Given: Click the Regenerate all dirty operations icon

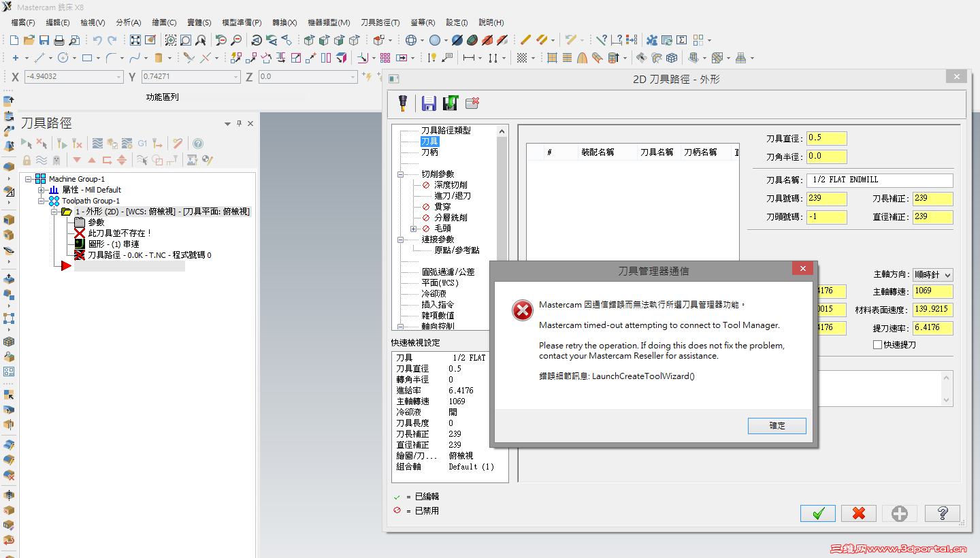Looking at the screenshot, I should click(77, 143).
